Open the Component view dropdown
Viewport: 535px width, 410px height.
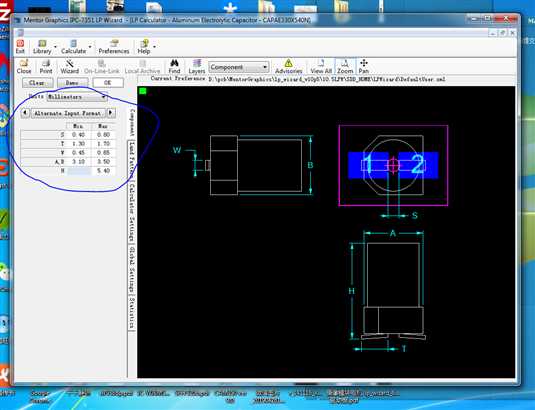click(238, 67)
